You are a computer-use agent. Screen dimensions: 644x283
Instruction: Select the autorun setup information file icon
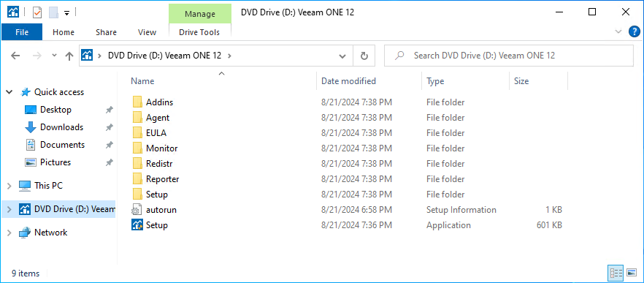137,210
